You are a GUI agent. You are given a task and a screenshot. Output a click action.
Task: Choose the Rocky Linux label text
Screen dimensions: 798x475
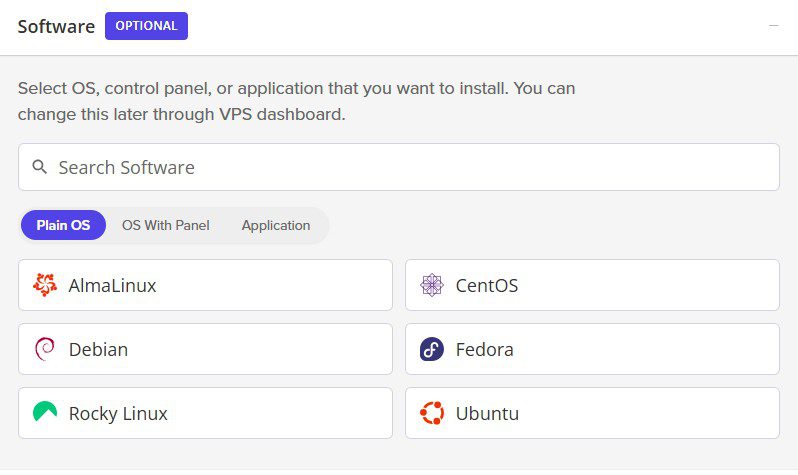pos(118,414)
